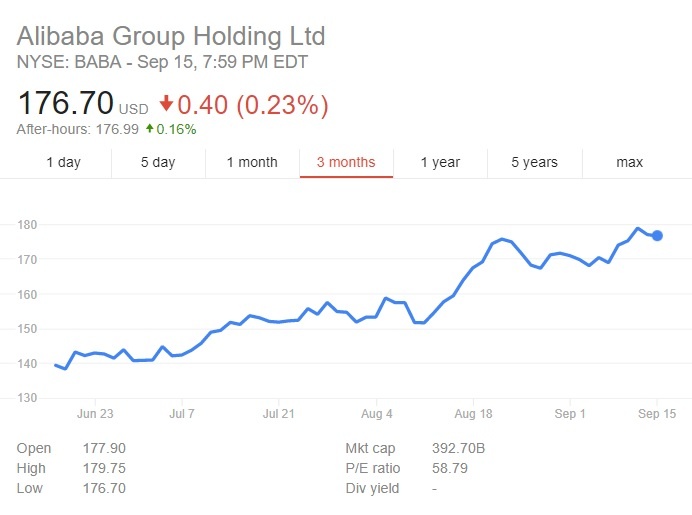Click the High value 179.75
Screen dimensions: 692x515
(x=104, y=468)
